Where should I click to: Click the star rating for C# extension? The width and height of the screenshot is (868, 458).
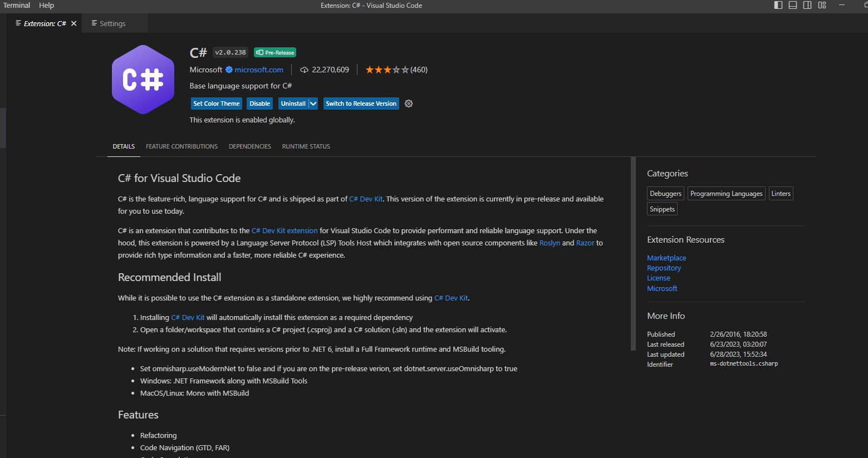pyautogui.click(x=387, y=70)
